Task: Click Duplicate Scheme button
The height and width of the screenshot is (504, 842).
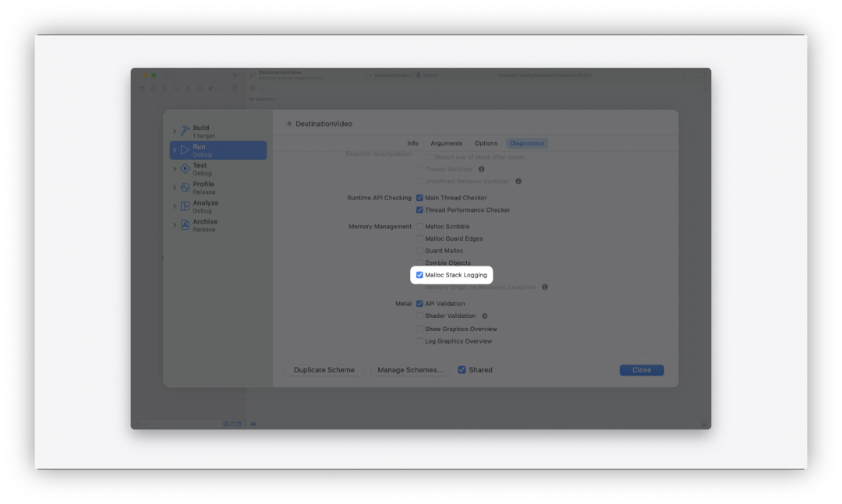Action: [x=324, y=370]
